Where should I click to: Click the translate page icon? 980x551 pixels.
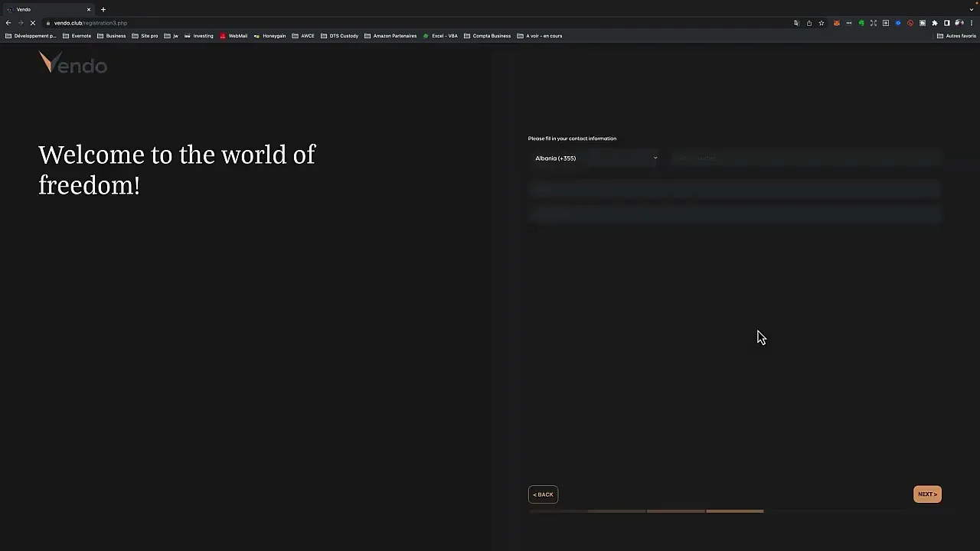tap(796, 23)
